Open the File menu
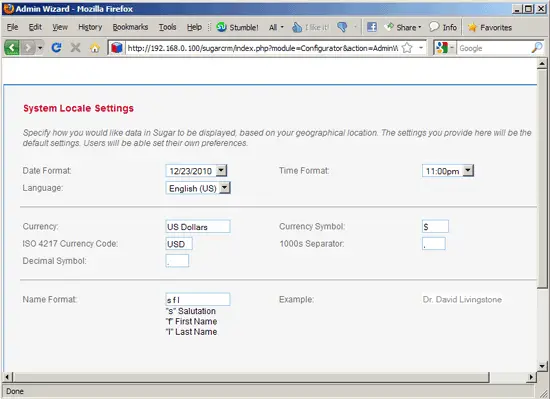This screenshot has height=399, width=550. [x=12, y=27]
